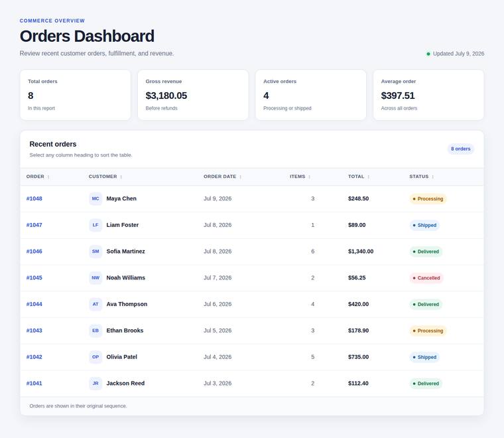
Task: Click the Processing status badge for Maya Chen
Action: click(x=428, y=198)
